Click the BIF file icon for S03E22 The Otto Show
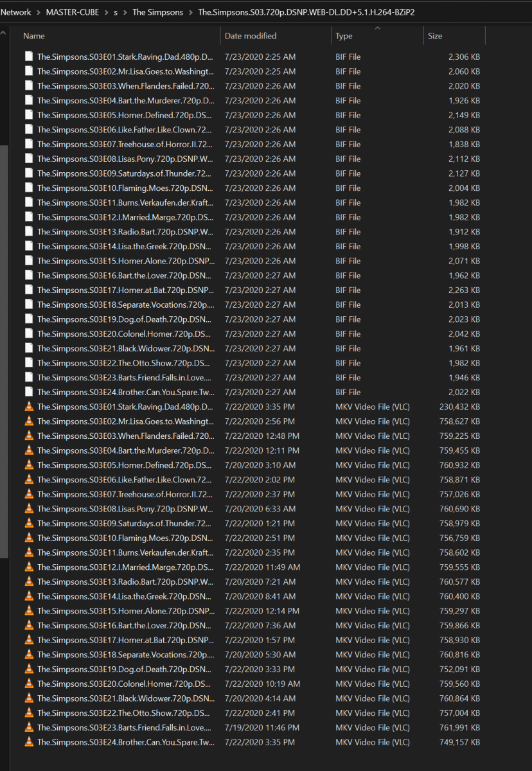Viewport: 532px width, 771px height. pyautogui.click(x=29, y=362)
